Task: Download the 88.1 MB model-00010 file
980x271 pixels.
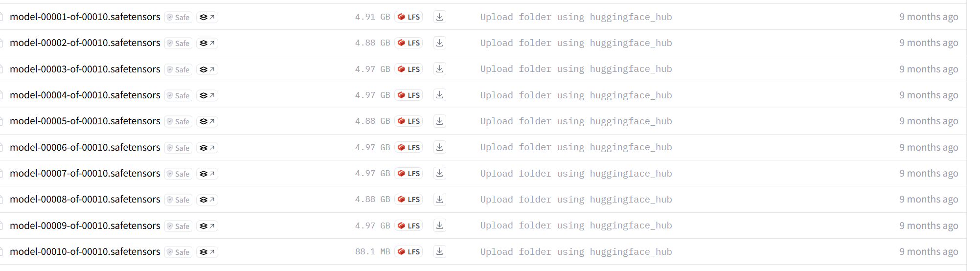Action: pyautogui.click(x=439, y=252)
